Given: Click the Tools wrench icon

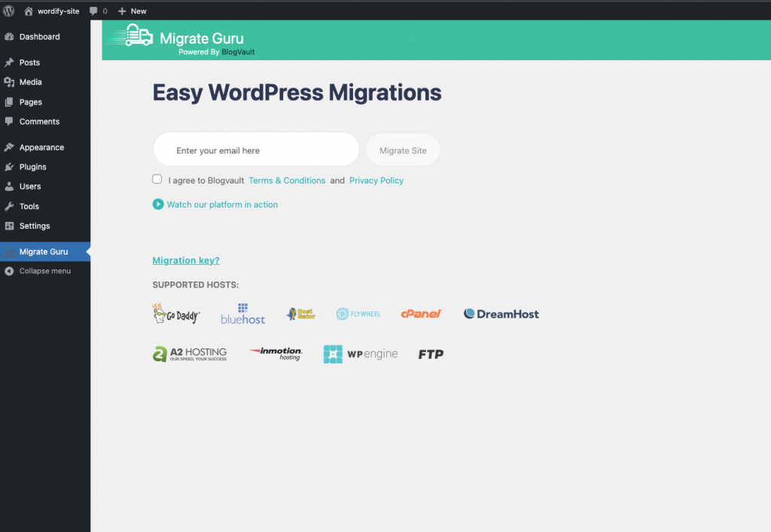Looking at the screenshot, I should pyautogui.click(x=9, y=206).
